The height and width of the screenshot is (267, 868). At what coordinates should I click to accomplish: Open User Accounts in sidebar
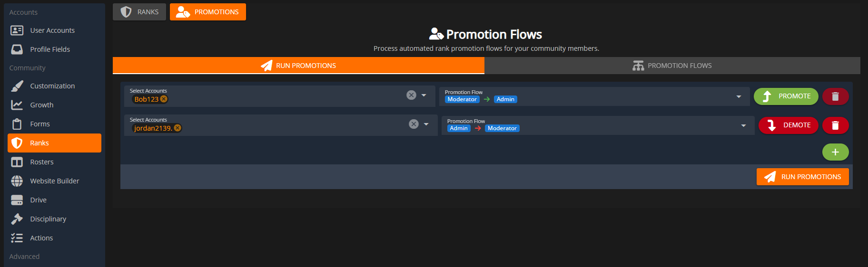click(x=52, y=30)
